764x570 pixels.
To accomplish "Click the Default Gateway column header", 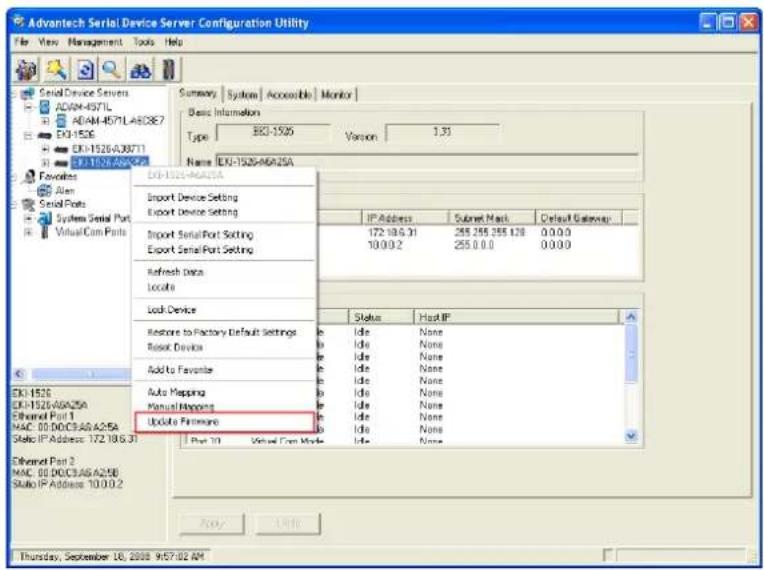I will [579, 218].
